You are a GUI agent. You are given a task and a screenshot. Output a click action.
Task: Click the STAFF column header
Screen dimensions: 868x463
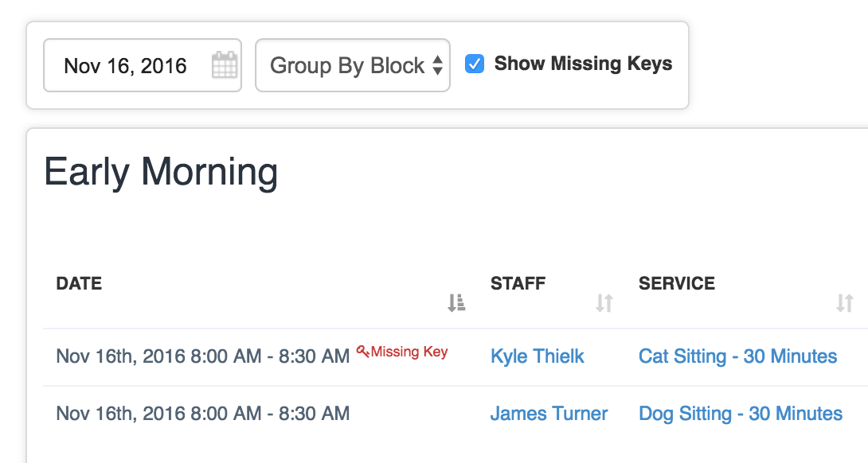(x=518, y=283)
